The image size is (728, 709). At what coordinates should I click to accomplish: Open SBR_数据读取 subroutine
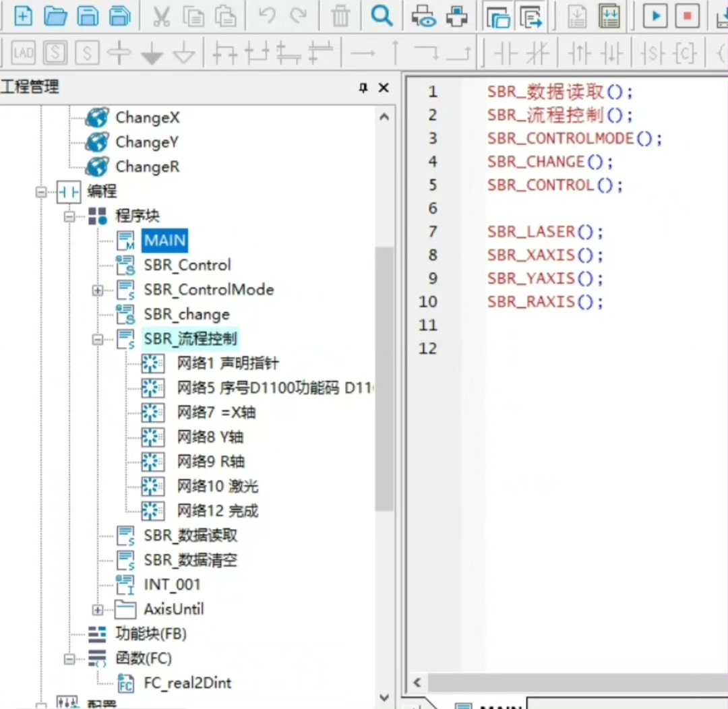[x=190, y=535]
